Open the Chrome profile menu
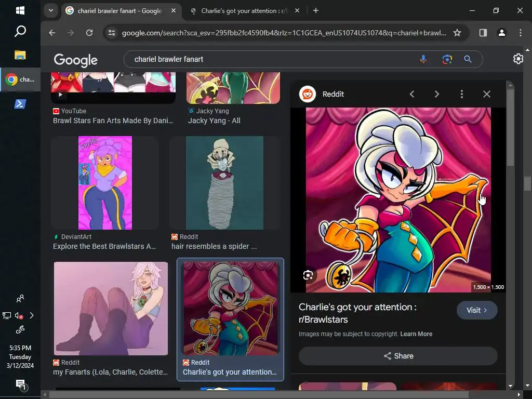Image resolution: width=532 pixels, height=399 pixels. (x=501, y=33)
